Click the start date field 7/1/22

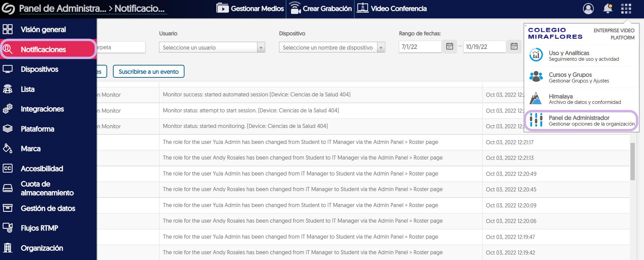pyautogui.click(x=420, y=47)
